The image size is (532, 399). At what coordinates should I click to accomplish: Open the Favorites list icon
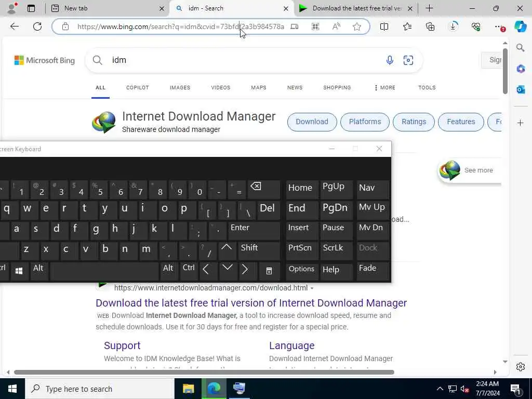tap(407, 26)
